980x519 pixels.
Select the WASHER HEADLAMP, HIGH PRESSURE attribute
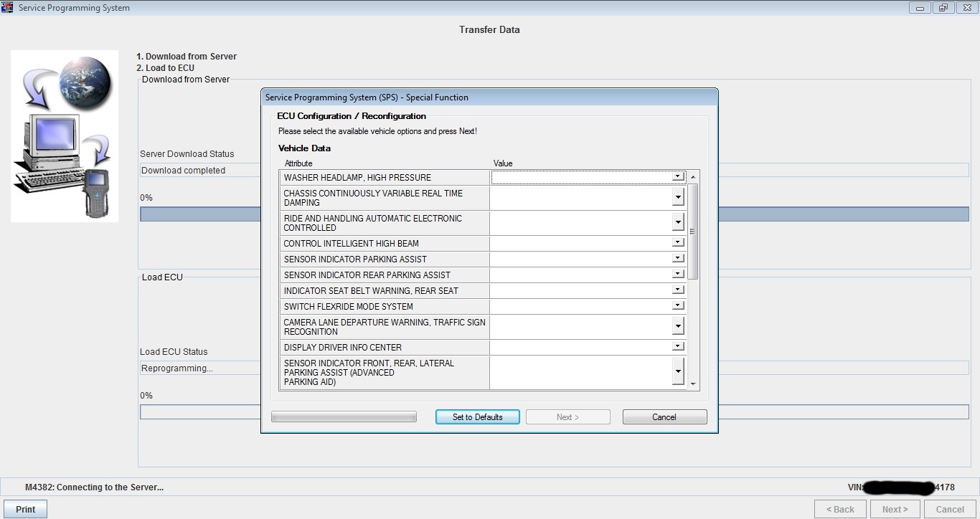385,177
